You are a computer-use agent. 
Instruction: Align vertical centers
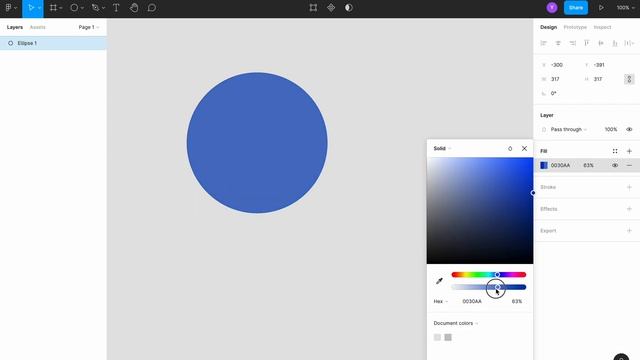[601, 43]
